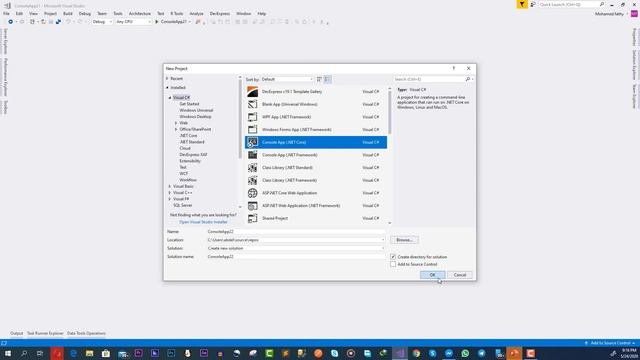
Task: Open WhatsApp from the taskbar
Action: pos(465,353)
